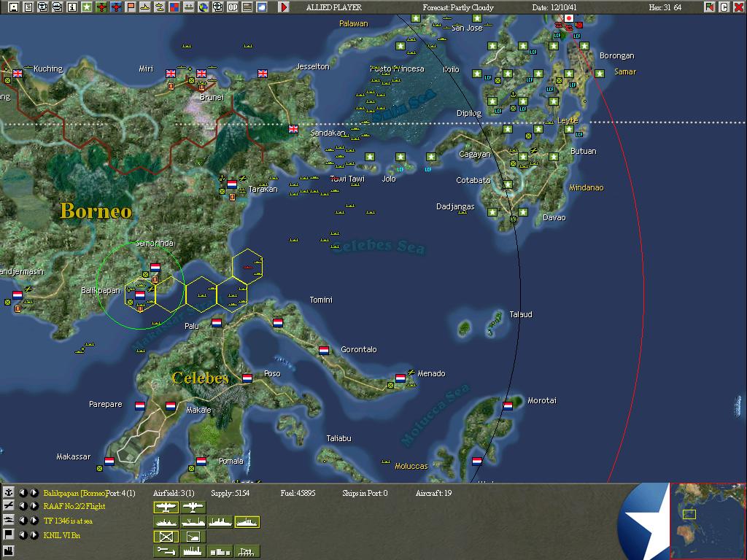Click the wrench repair industry icon

166,551
